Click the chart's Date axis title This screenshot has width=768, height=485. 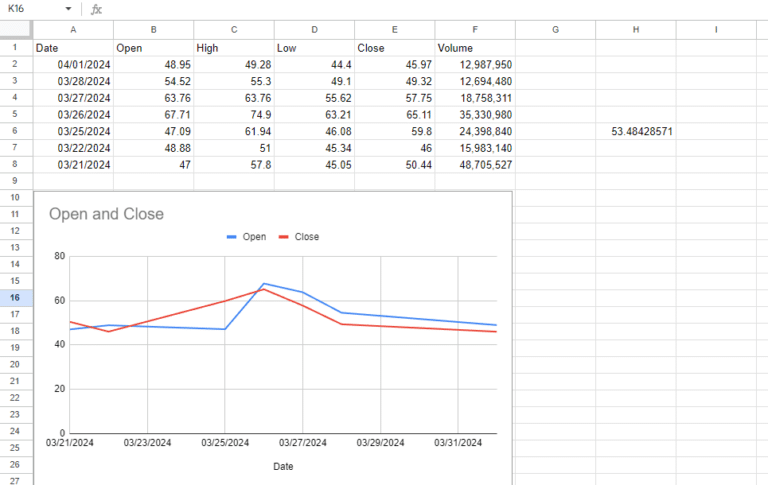(x=283, y=466)
